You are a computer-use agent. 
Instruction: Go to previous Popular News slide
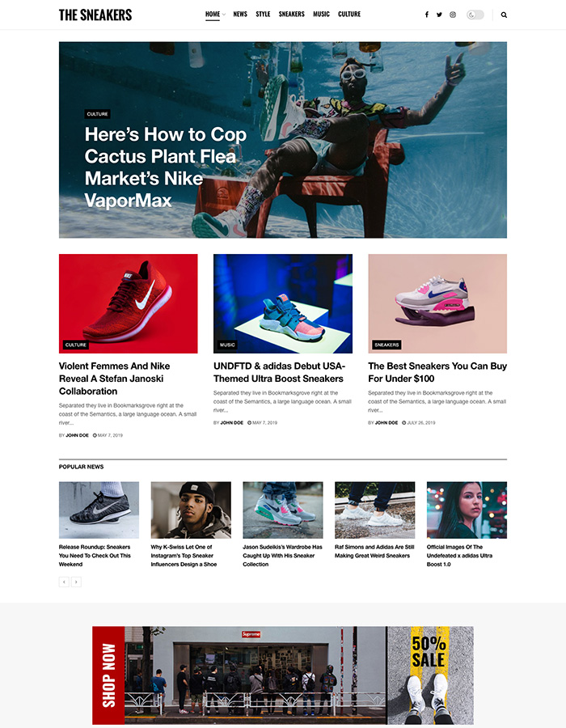tap(64, 582)
